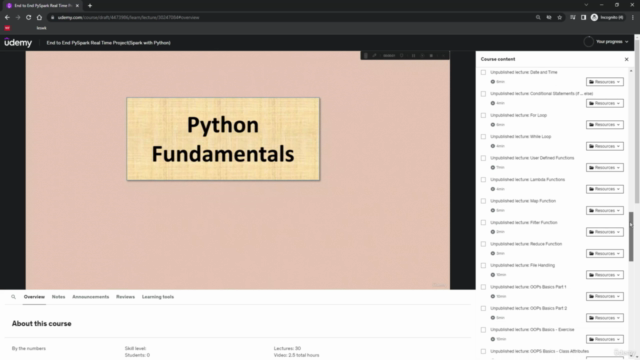Open the Announcements tab
Image resolution: width=640 pixels, height=360 pixels.
point(91,297)
